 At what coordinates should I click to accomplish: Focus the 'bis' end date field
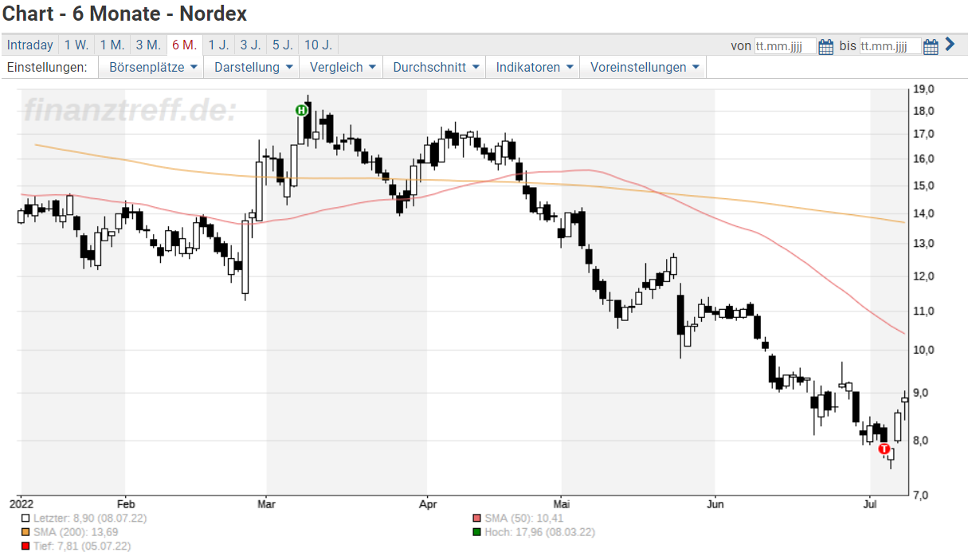pos(890,46)
